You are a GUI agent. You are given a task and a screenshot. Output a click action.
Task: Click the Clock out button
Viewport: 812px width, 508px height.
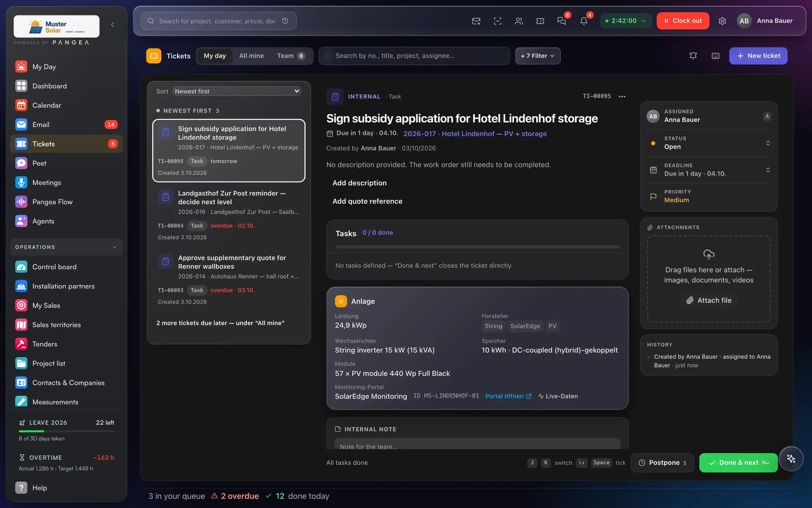pyautogui.click(x=683, y=21)
